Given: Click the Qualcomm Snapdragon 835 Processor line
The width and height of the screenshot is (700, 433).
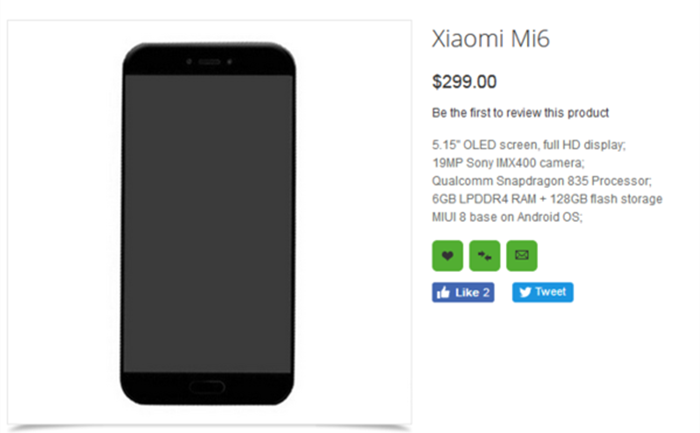Looking at the screenshot, I should tap(542, 181).
